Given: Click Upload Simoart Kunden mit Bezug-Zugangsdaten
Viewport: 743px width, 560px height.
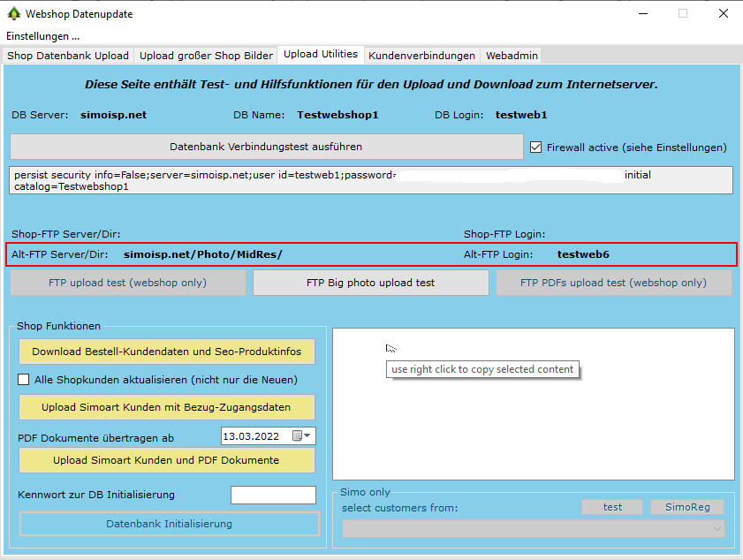Looking at the screenshot, I should (166, 407).
